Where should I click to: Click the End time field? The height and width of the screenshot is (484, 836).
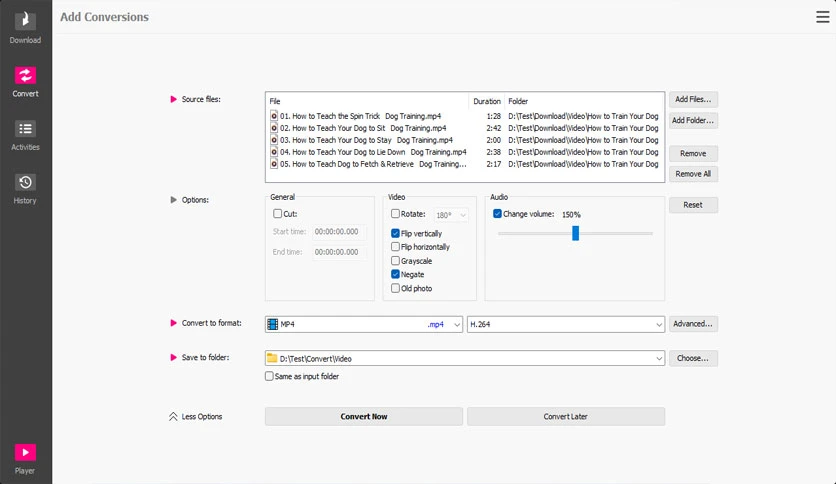[x=339, y=252]
